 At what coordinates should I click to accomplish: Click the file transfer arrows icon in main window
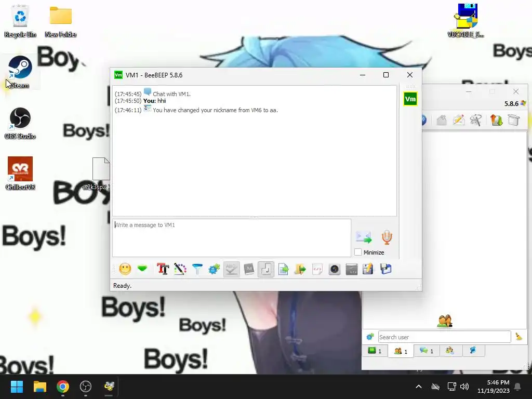(x=496, y=120)
